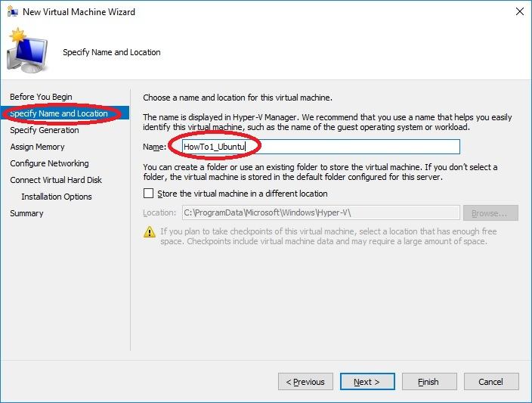Screen dimensions: 532x403
Task: Enable storing virtual machine in different location
Action: click(x=148, y=194)
